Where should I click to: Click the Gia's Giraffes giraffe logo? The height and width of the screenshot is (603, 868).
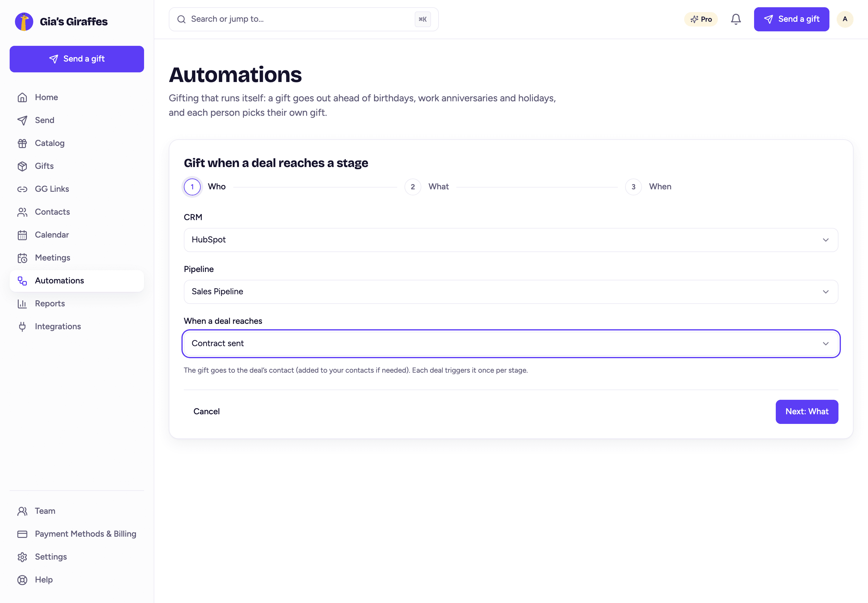point(24,21)
